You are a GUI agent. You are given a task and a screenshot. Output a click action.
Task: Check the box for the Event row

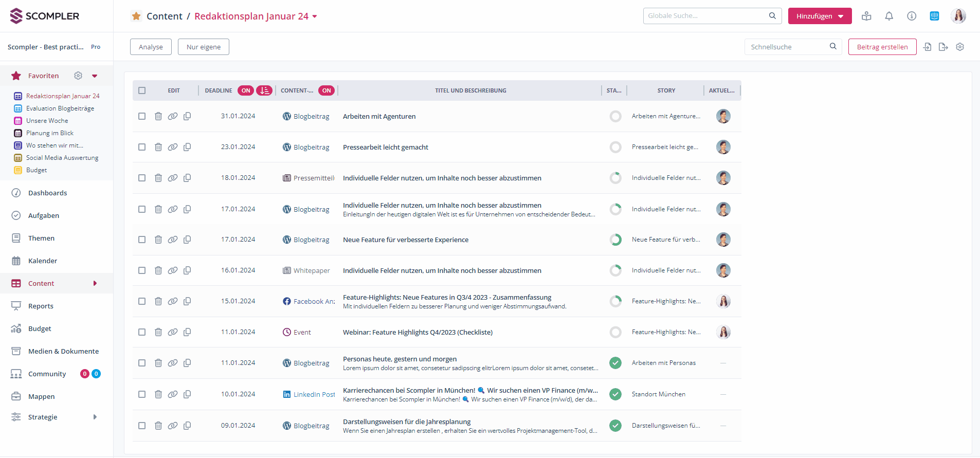click(142, 332)
